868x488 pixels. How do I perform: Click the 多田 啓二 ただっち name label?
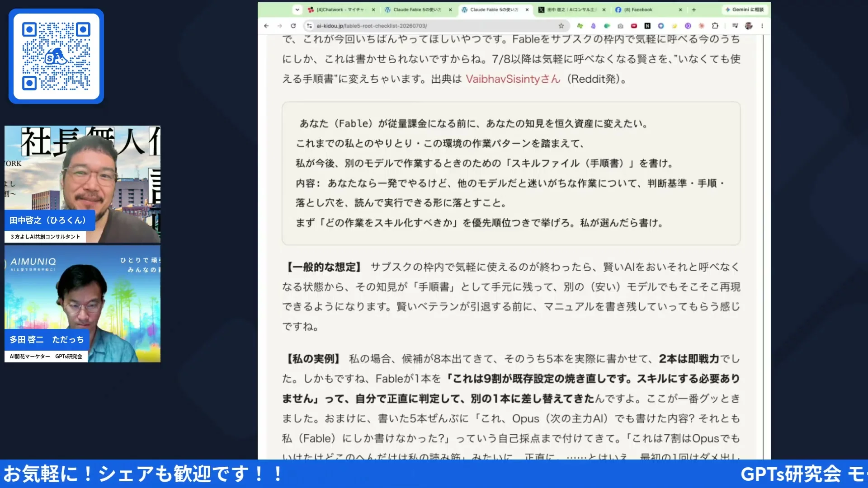tap(47, 339)
